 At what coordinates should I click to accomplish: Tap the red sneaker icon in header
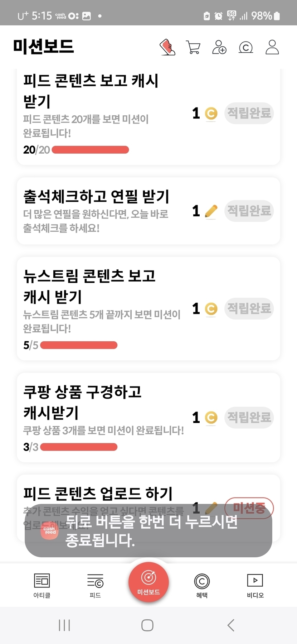[167, 47]
